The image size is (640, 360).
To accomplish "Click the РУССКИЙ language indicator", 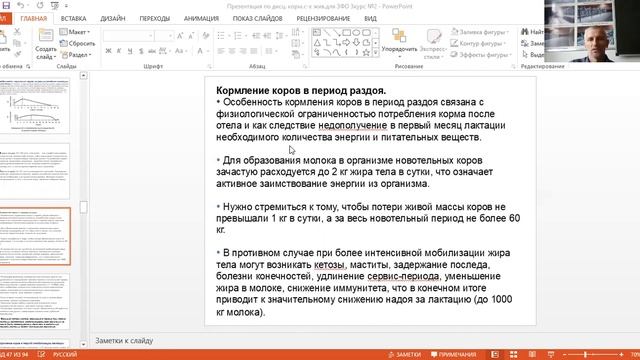I will click(65, 355).
